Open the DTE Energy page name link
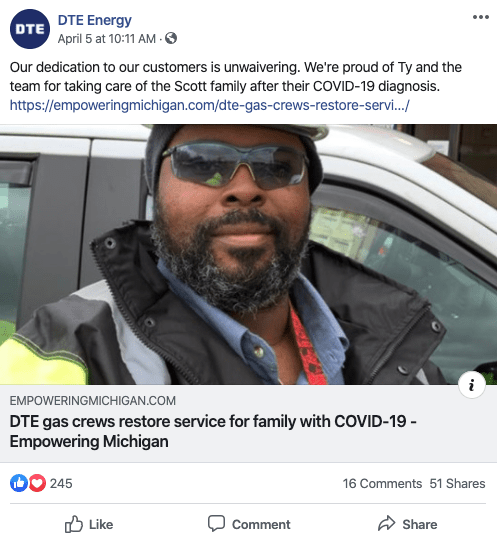Viewport: 497px width, 542px height. 94,20
